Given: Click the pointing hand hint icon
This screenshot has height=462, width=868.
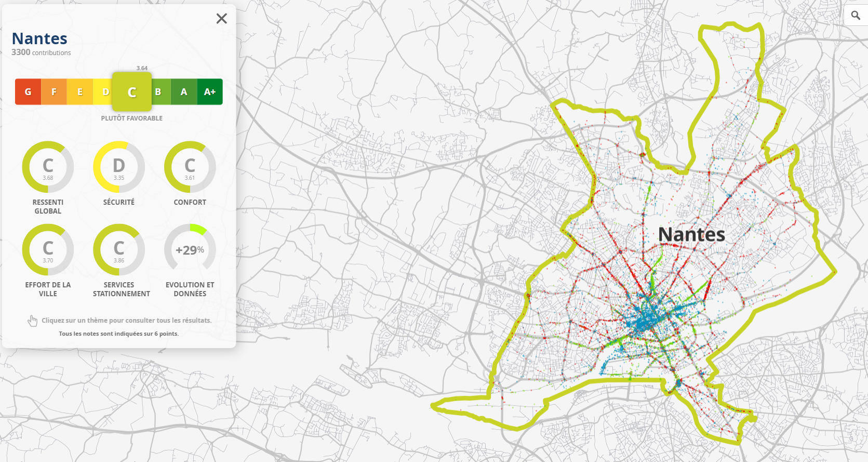Looking at the screenshot, I should pyautogui.click(x=33, y=321).
